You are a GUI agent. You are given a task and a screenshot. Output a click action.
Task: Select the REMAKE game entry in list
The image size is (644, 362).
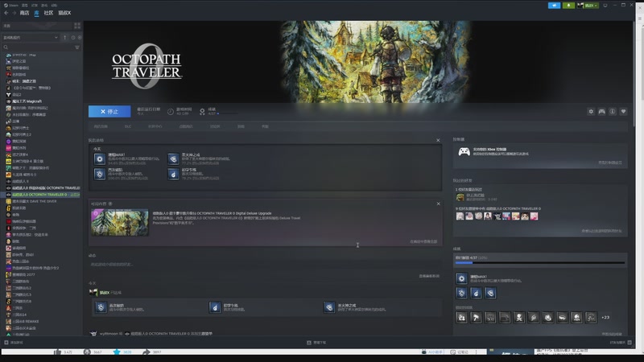point(24,321)
